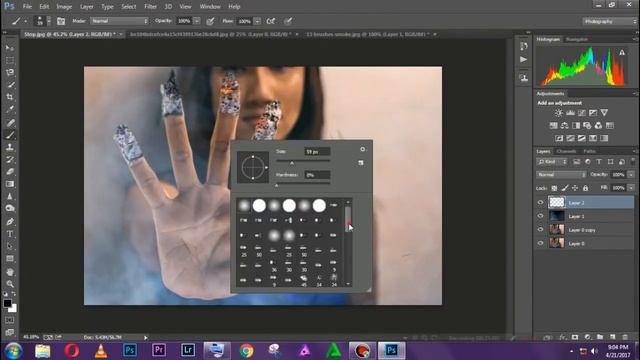The width and height of the screenshot is (640, 360).
Task: Add layer mask icon
Action: (x=575, y=337)
